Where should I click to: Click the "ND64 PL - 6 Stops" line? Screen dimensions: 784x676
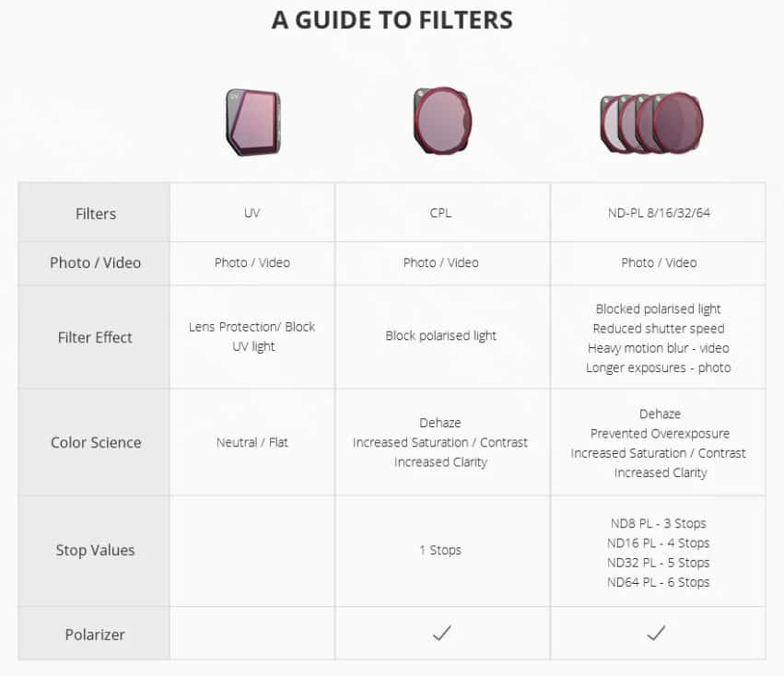658,582
